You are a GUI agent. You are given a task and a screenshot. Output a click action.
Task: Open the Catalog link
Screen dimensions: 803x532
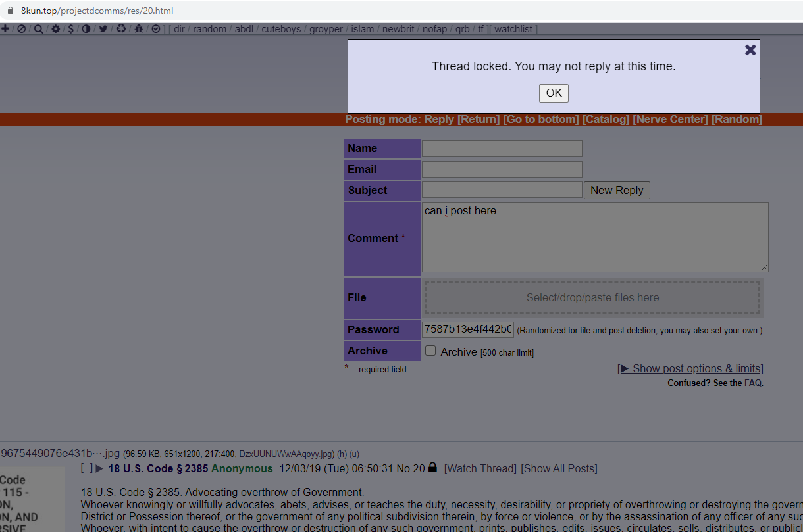coord(606,119)
